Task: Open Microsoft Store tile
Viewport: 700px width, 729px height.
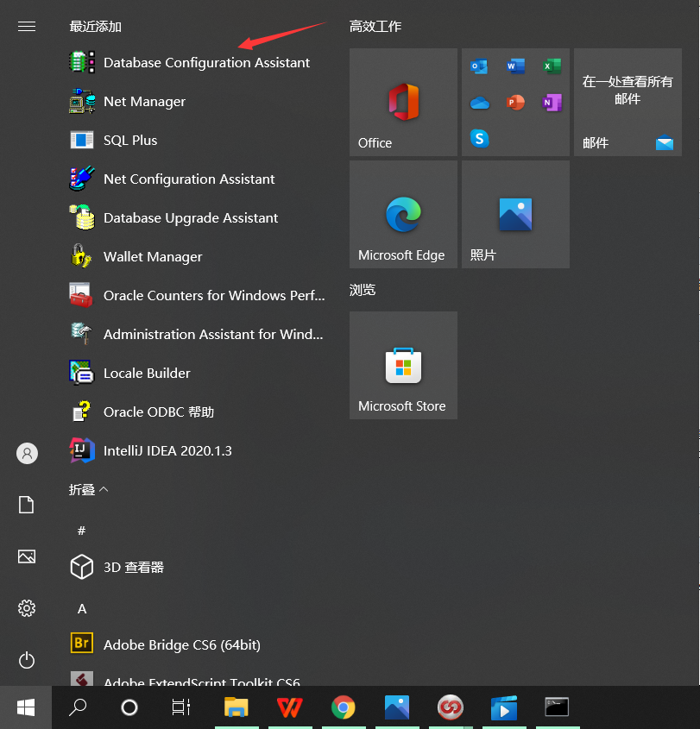Action: [x=403, y=366]
